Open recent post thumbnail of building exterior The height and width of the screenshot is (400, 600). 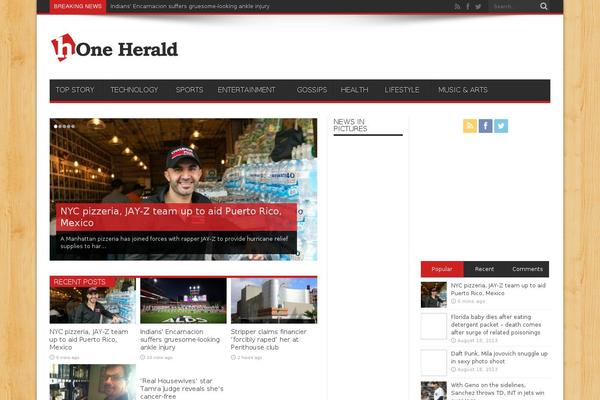pos(274,301)
